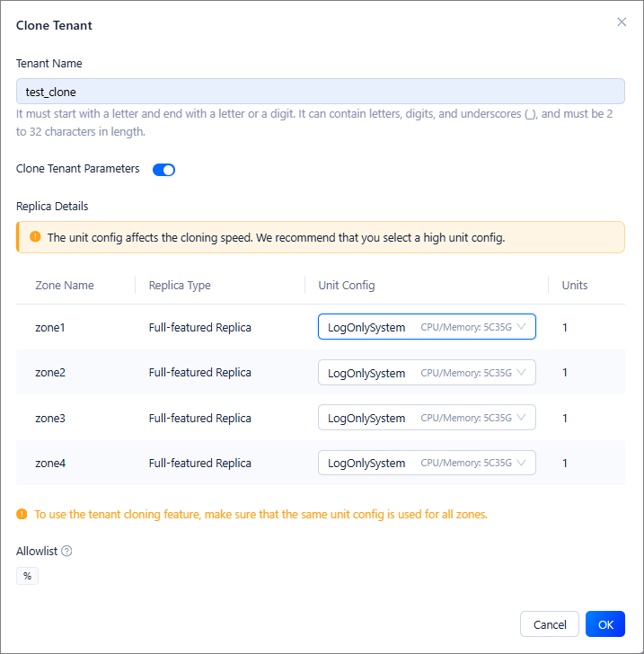Open the zone1 Unit Config dropdown
The height and width of the screenshot is (654, 644).
(x=427, y=327)
